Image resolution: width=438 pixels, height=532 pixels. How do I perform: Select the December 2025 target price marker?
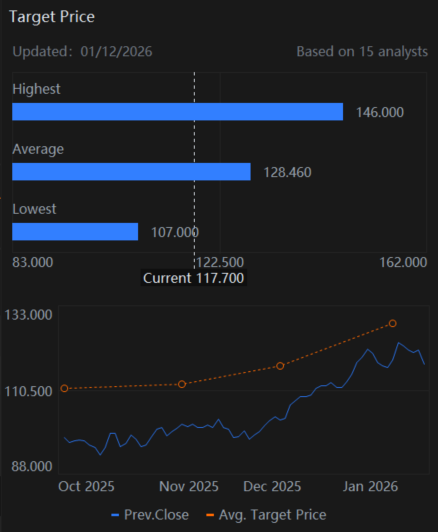click(280, 366)
